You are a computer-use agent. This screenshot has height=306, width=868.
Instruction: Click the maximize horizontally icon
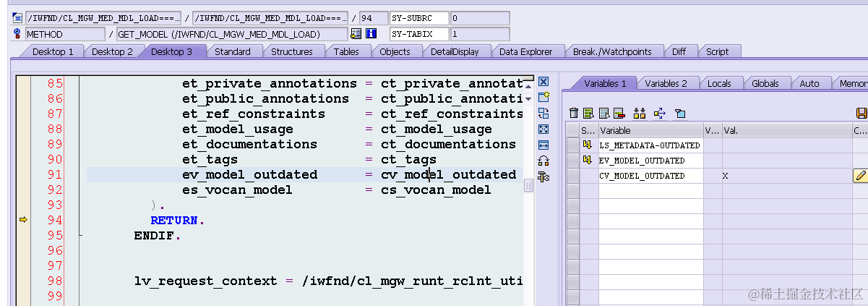tap(543, 145)
